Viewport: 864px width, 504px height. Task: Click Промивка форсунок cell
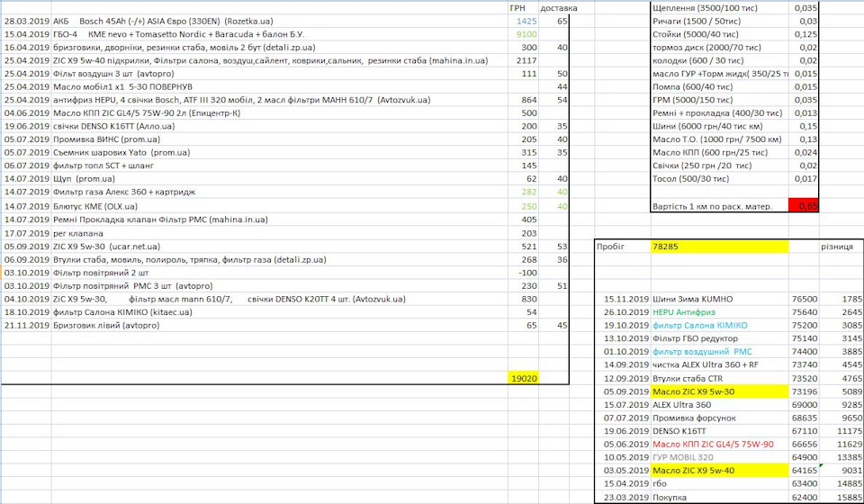(x=720, y=418)
